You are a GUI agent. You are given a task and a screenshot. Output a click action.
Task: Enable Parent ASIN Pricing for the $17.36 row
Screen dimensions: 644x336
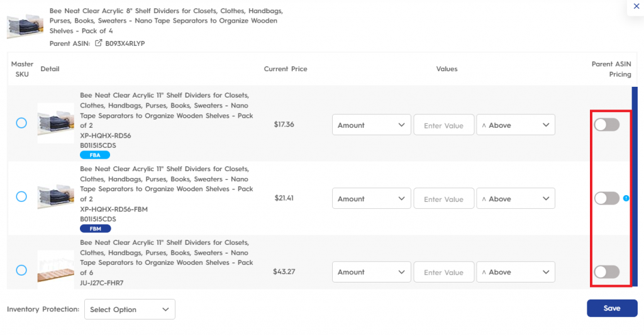point(607,125)
